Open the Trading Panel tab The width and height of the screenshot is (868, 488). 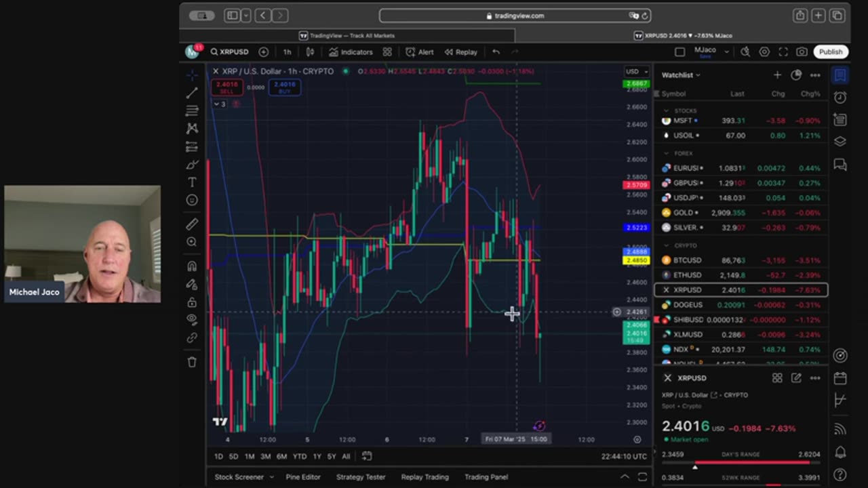pyautogui.click(x=486, y=477)
